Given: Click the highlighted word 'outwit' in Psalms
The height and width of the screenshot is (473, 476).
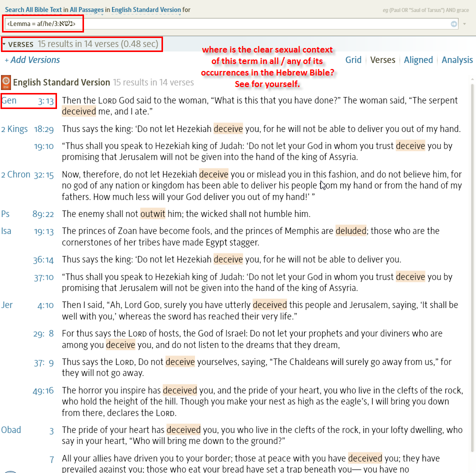Looking at the screenshot, I should click(152, 214).
